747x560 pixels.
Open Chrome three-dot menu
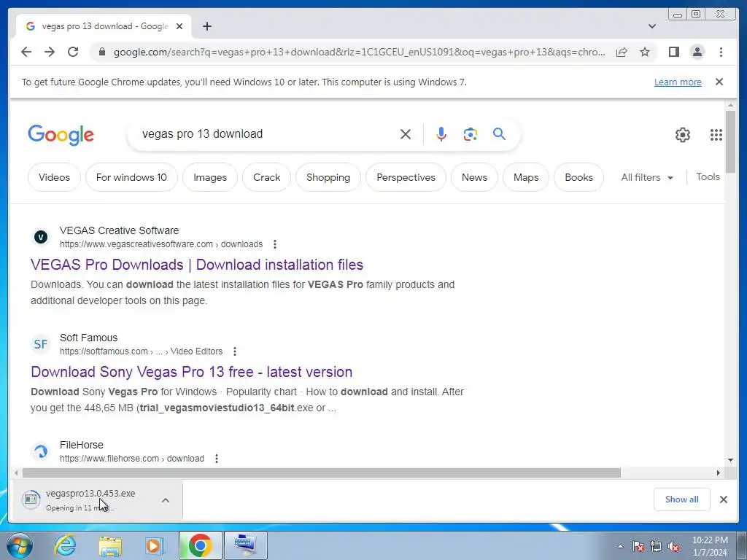click(x=721, y=52)
